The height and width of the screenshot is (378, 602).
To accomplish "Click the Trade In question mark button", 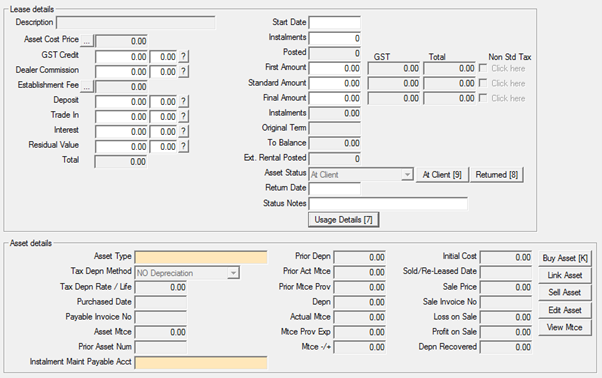I will [184, 116].
